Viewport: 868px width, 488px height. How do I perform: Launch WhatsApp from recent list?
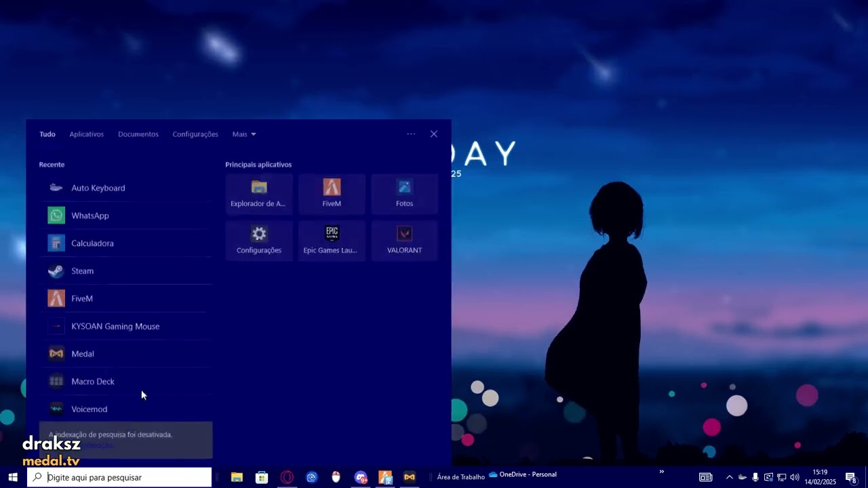(125, 216)
